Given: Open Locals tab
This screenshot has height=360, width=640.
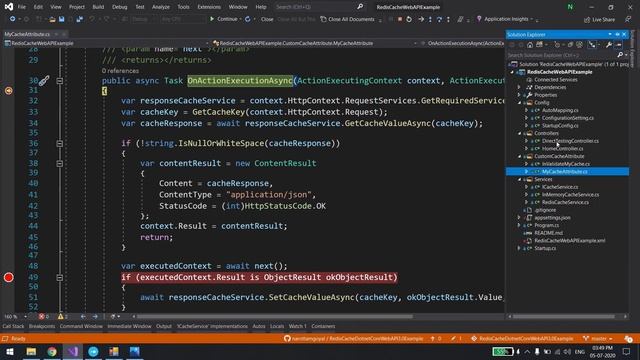Looking at the screenshot, I should coord(276,327).
